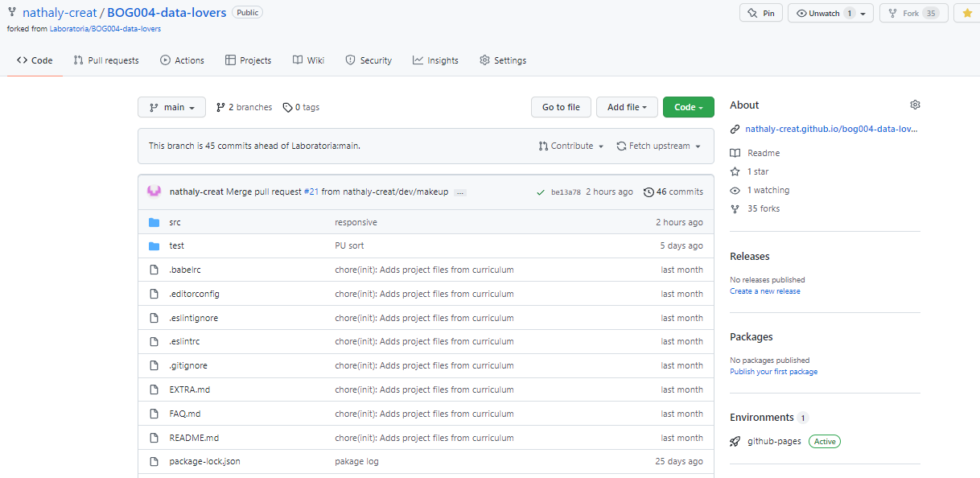Open the Add file dropdown

[627, 107]
